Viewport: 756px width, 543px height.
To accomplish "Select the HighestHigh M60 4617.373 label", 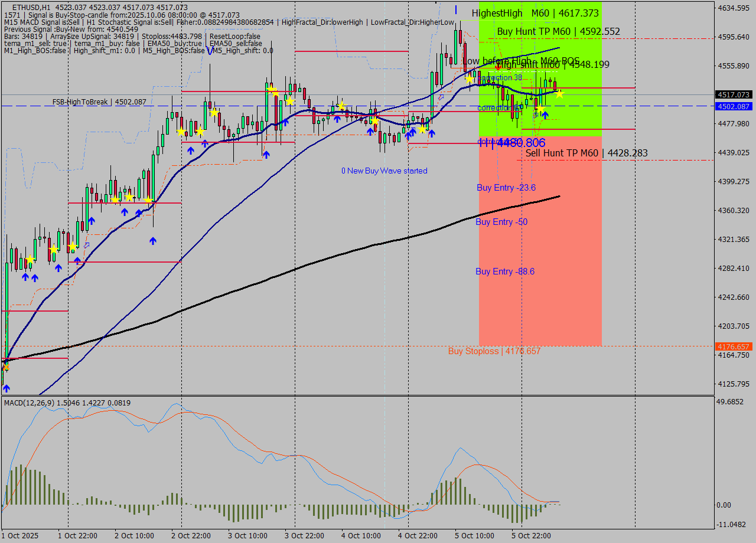I will pyautogui.click(x=535, y=13).
